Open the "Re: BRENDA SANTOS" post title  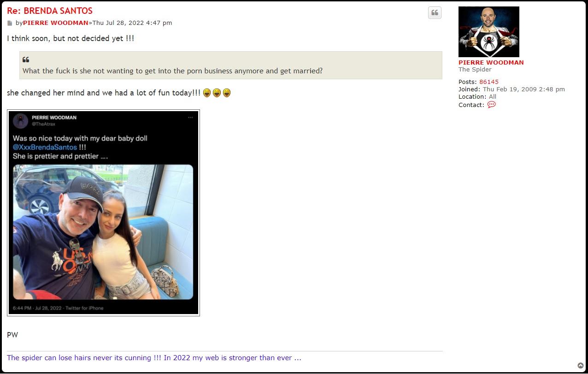pyautogui.click(x=50, y=11)
